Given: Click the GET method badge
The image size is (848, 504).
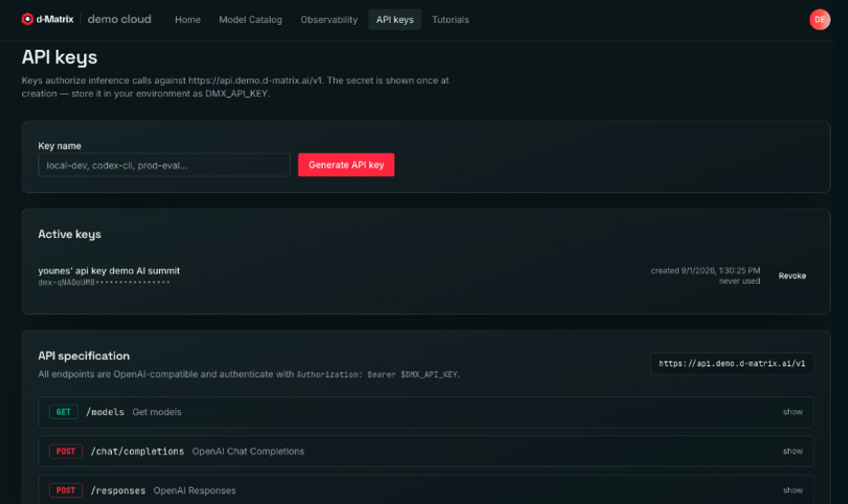Looking at the screenshot, I should tap(63, 411).
